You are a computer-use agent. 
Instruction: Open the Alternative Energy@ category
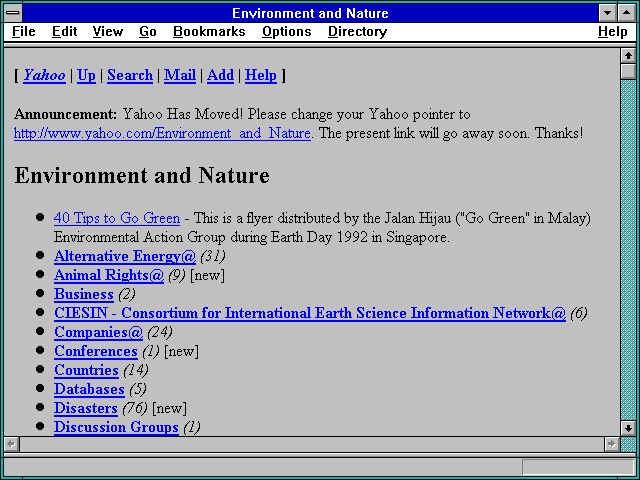pyautogui.click(x=125, y=256)
